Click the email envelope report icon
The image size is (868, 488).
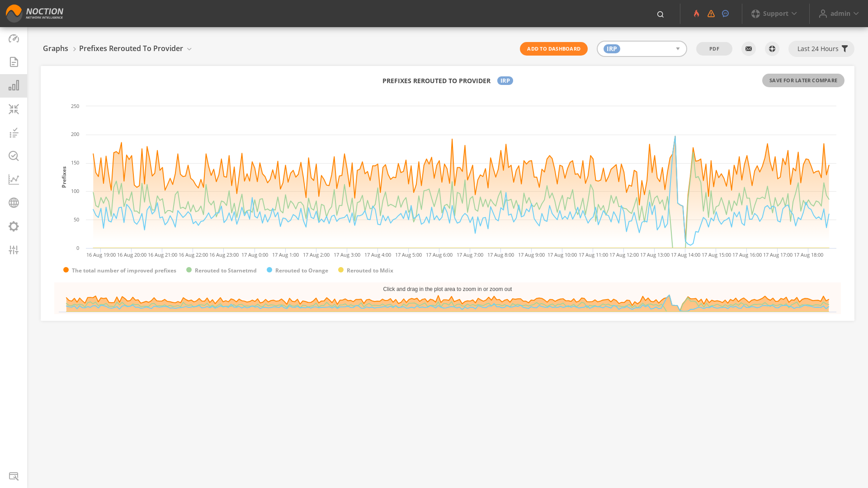(x=749, y=49)
